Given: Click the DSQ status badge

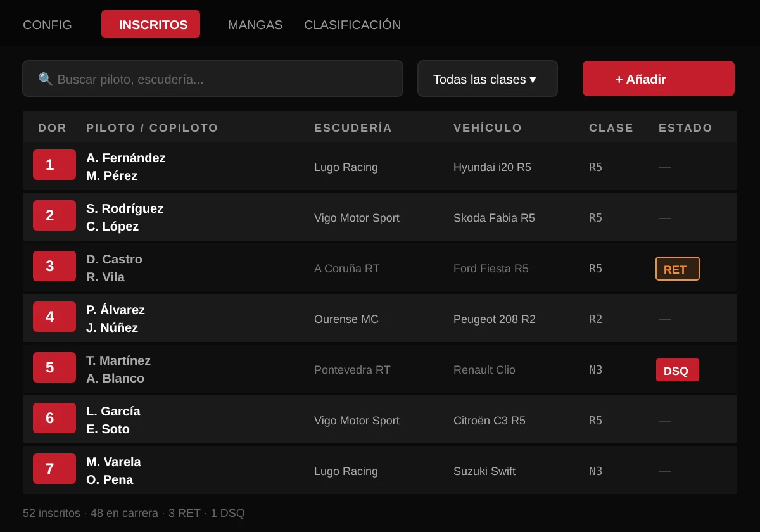Looking at the screenshot, I should pyautogui.click(x=678, y=370).
